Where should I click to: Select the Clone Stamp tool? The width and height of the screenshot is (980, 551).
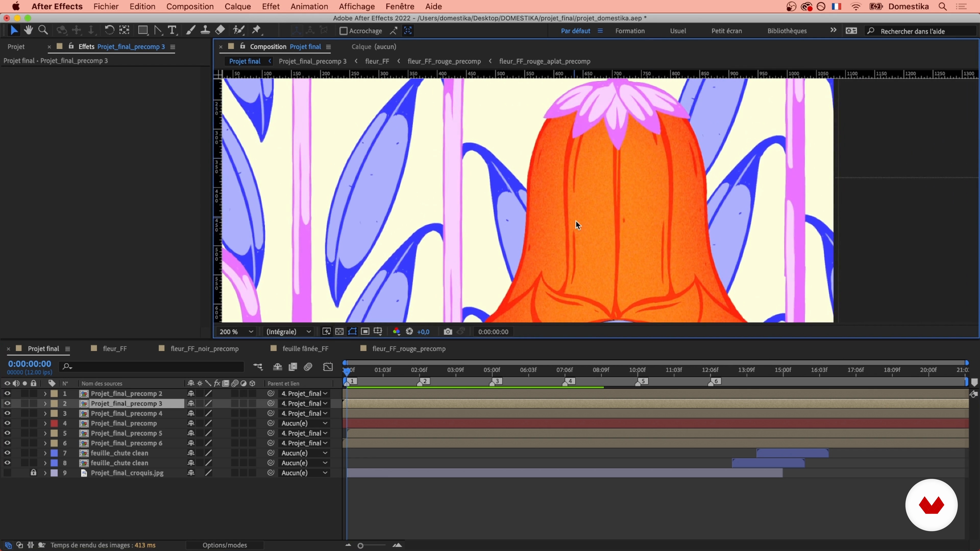pyautogui.click(x=205, y=30)
